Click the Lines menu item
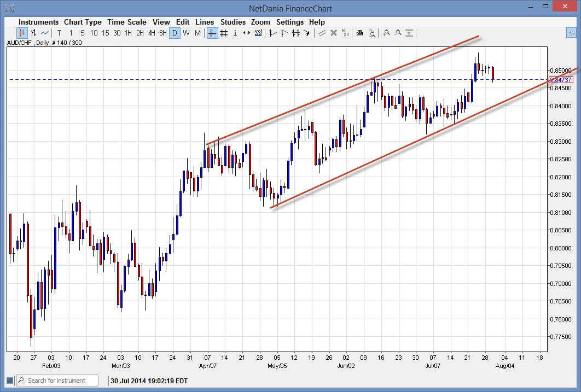This screenshot has height=392, width=581. (x=205, y=22)
